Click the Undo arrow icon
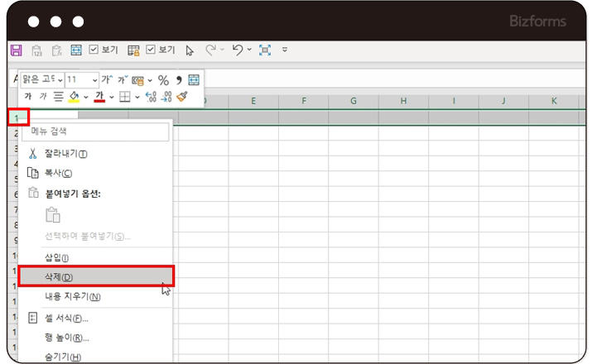592x364 pixels. click(x=238, y=50)
